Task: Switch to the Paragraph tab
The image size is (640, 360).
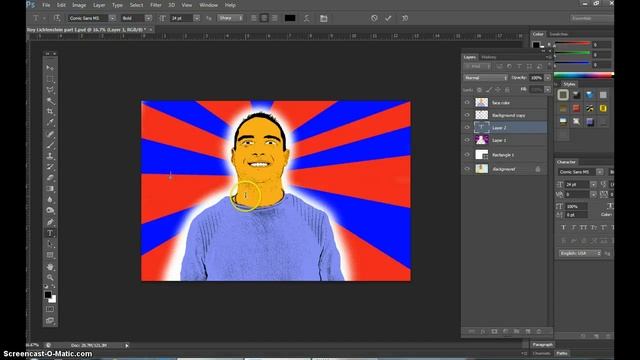Action: [542, 345]
